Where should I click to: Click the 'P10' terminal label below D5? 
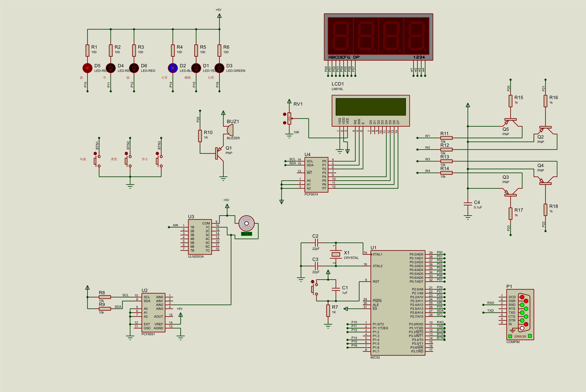pos(86,85)
